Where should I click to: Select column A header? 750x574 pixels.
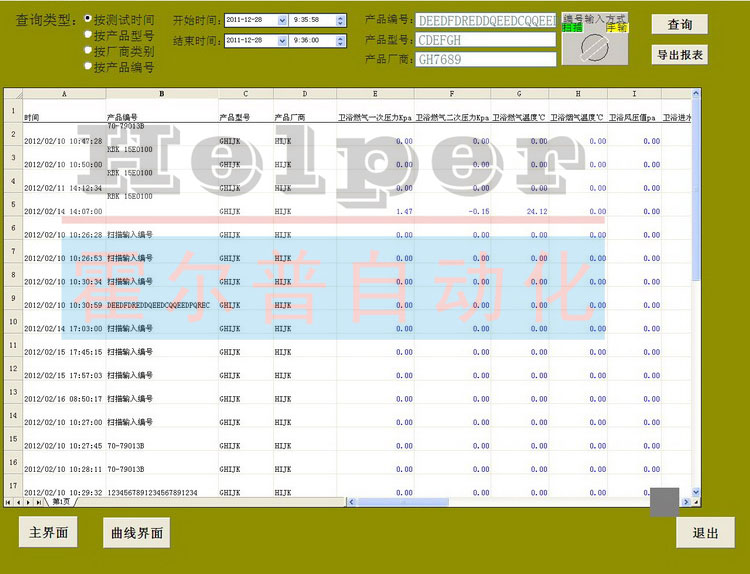point(64,94)
